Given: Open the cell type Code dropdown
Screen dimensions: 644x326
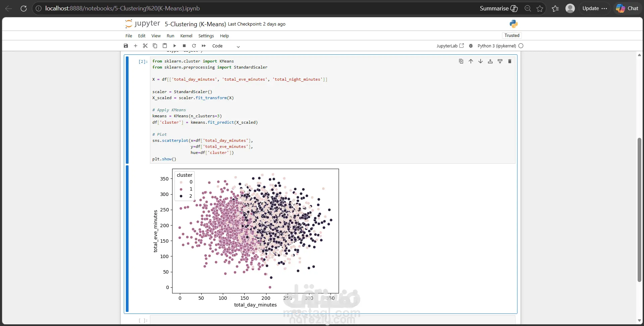Looking at the screenshot, I should 226,46.
